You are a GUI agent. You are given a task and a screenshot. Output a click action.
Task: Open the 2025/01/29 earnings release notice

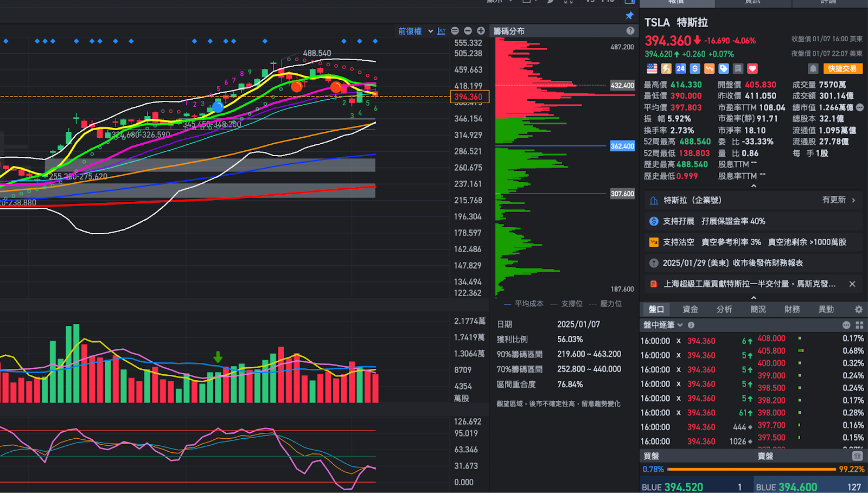(754, 263)
